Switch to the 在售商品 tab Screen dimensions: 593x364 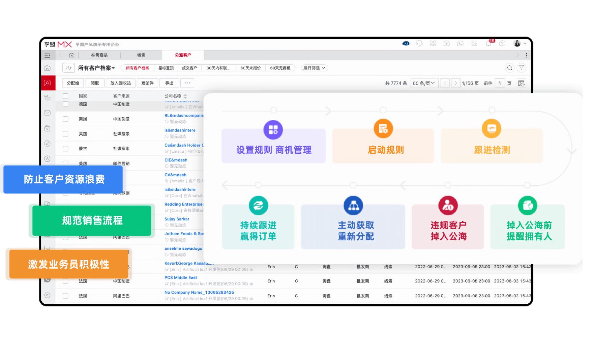99,55
